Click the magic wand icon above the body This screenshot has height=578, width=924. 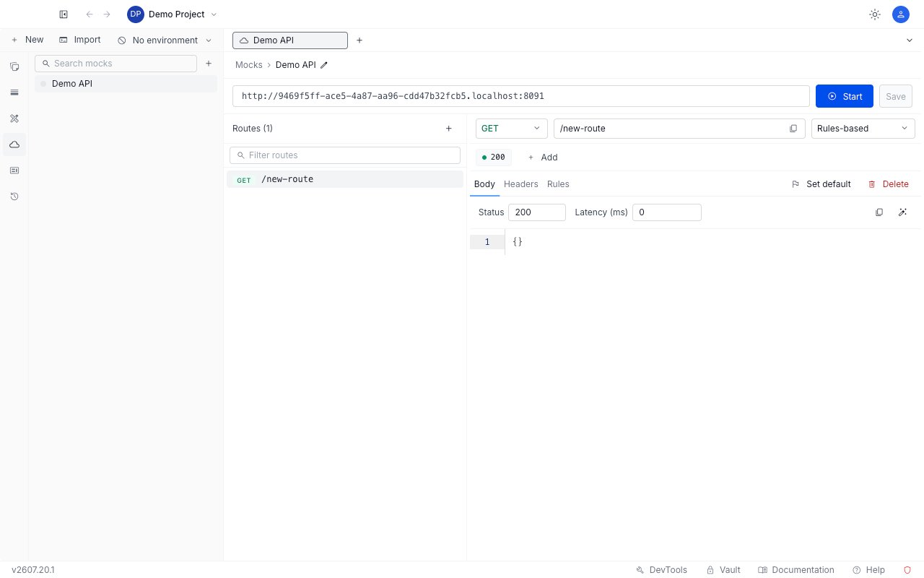coord(902,212)
